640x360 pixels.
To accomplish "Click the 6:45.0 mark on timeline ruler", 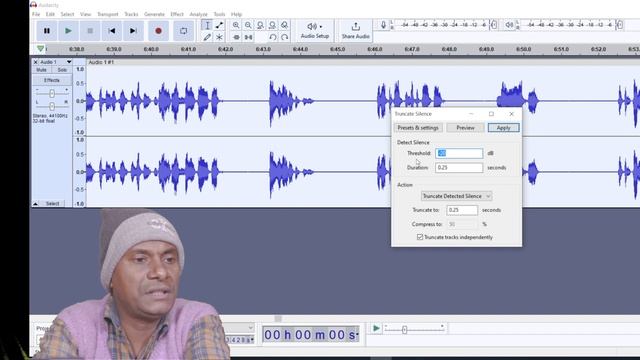I will pyautogui.click(x=338, y=49).
